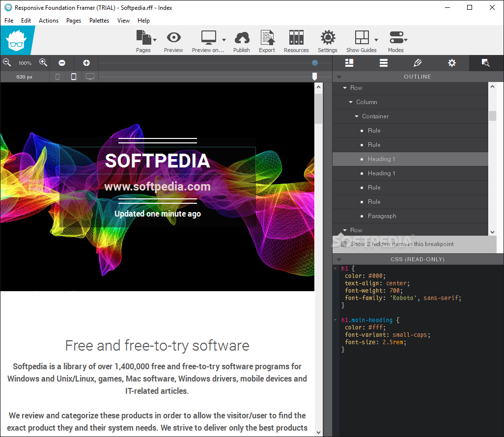This screenshot has width=504, height=437.
Task: Open the stacked rows palette tab
Action: (384, 63)
